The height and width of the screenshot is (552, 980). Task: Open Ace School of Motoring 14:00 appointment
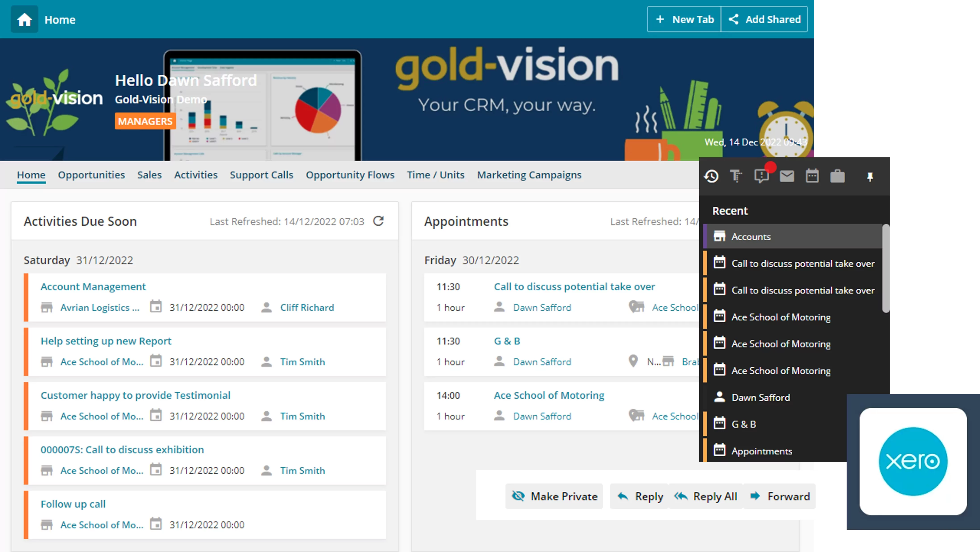(549, 395)
